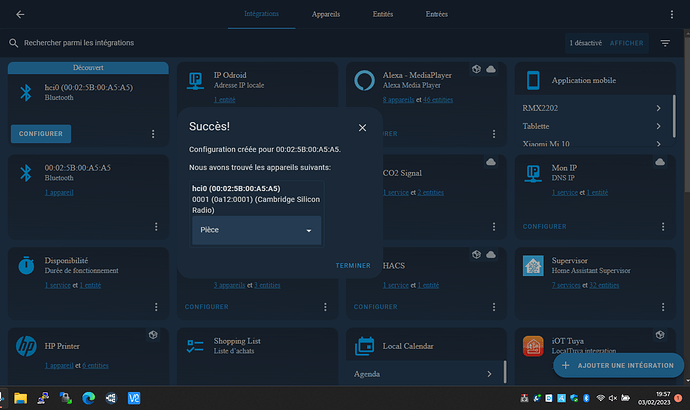The height and width of the screenshot is (410, 690).
Task: Click custom integration icon on HACS card
Action: click(476, 254)
